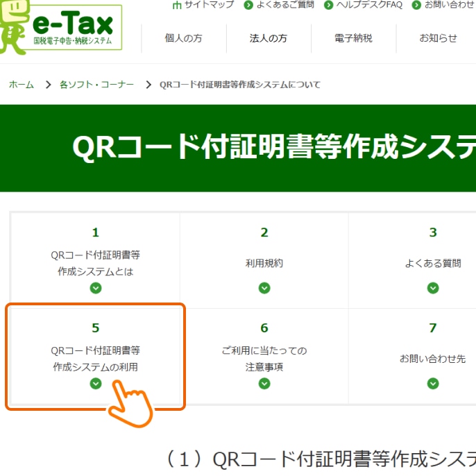Click down chevron under よくある質問

[433, 288]
